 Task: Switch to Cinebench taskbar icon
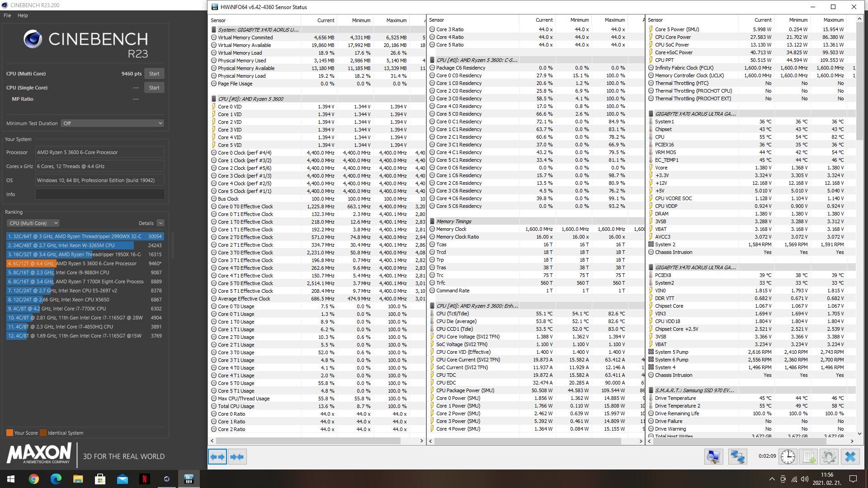(x=166, y=479)
